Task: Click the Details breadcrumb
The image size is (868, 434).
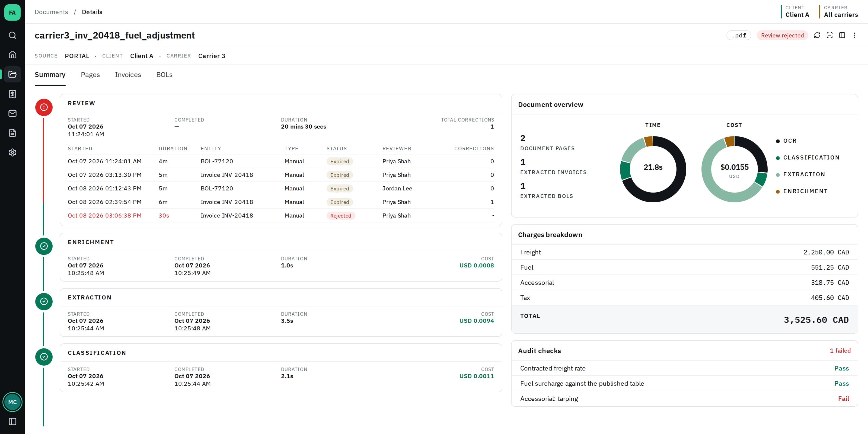Action: tap(92, 12)
